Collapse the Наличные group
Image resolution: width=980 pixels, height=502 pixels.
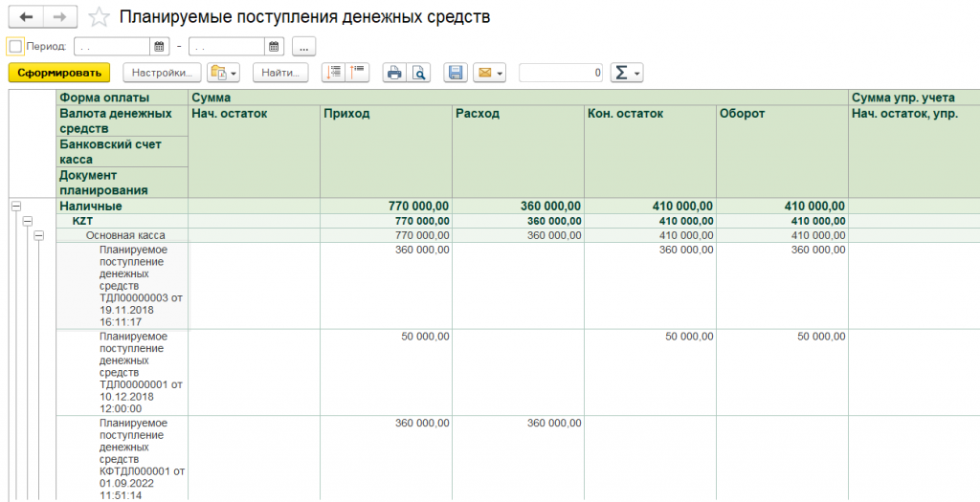click(x=15, y=206)
